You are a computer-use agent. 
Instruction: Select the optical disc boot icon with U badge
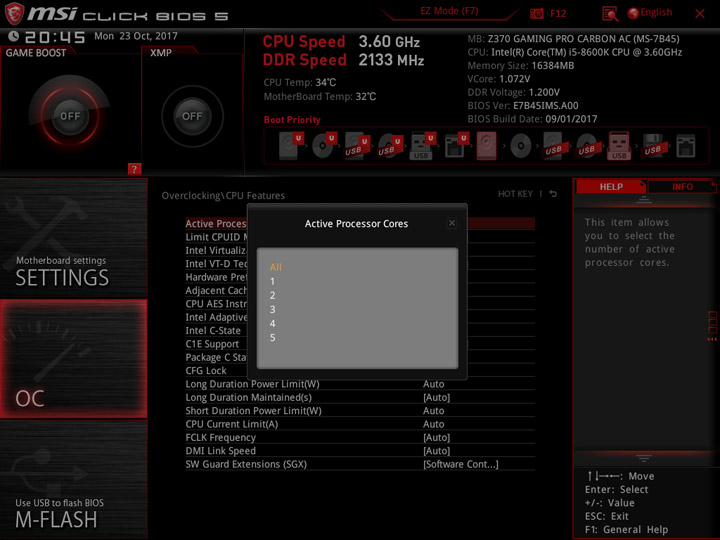point(324,146)
